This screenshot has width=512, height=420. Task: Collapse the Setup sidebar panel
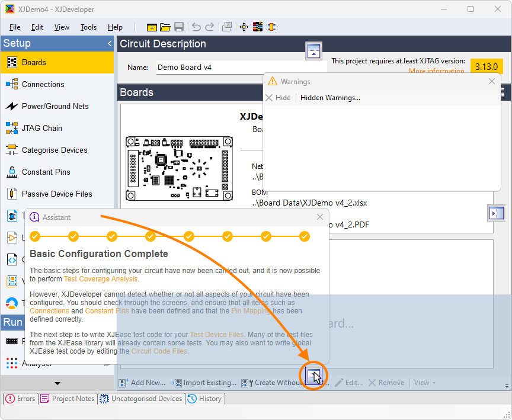(110, 44)
